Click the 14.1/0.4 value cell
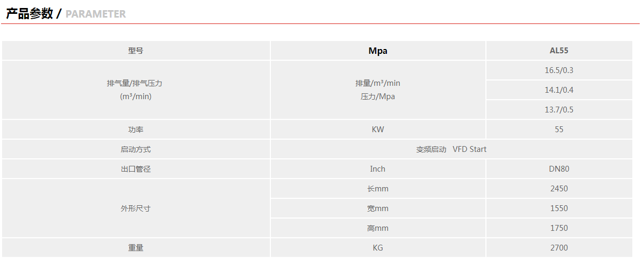644x274 pixels. 559,90
